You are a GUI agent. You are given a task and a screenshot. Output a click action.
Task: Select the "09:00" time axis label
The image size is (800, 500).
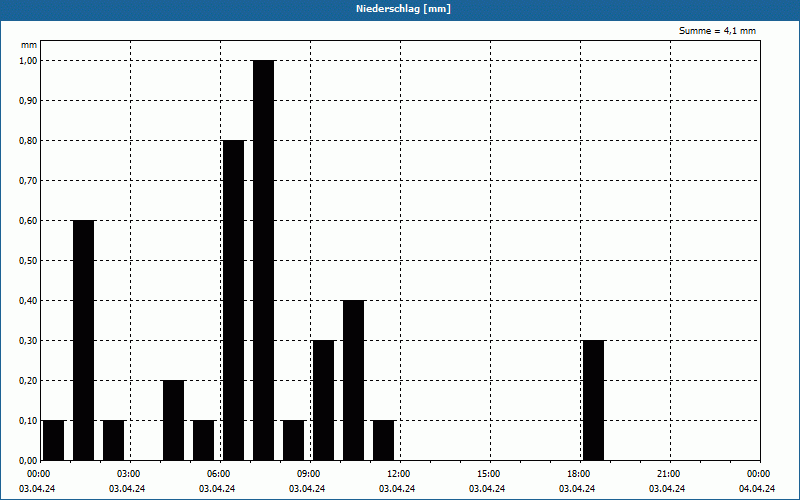pos(309,474)
